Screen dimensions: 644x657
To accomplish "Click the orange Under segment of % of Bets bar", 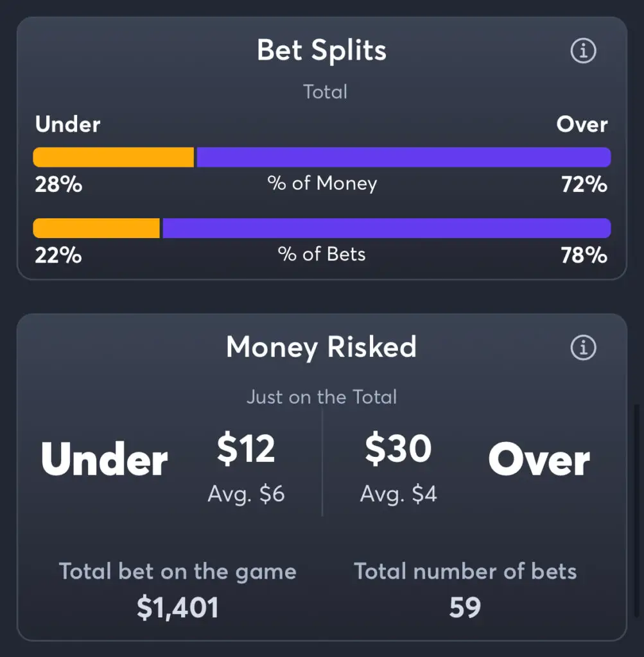I will point(96,228).
